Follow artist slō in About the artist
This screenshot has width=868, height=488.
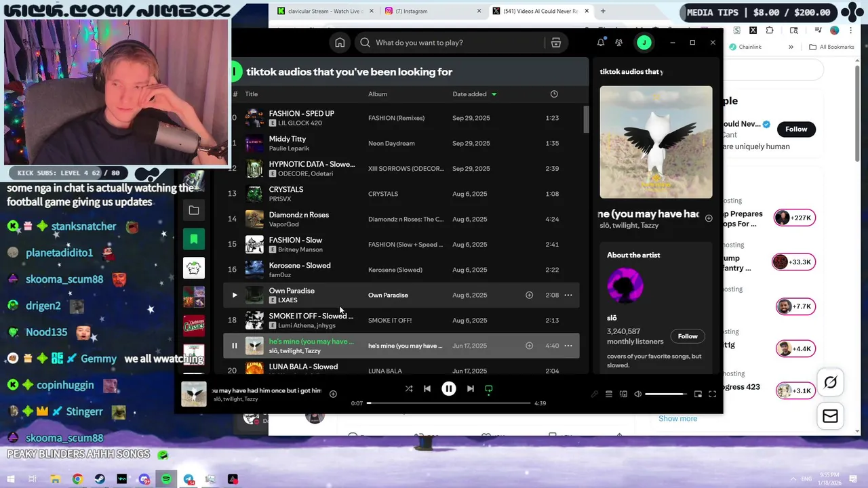688,336
